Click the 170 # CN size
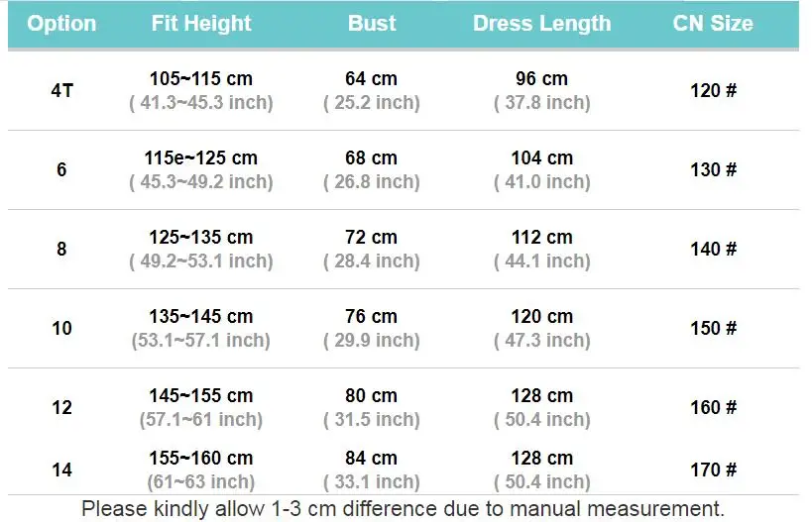 (x=713, y=470)
